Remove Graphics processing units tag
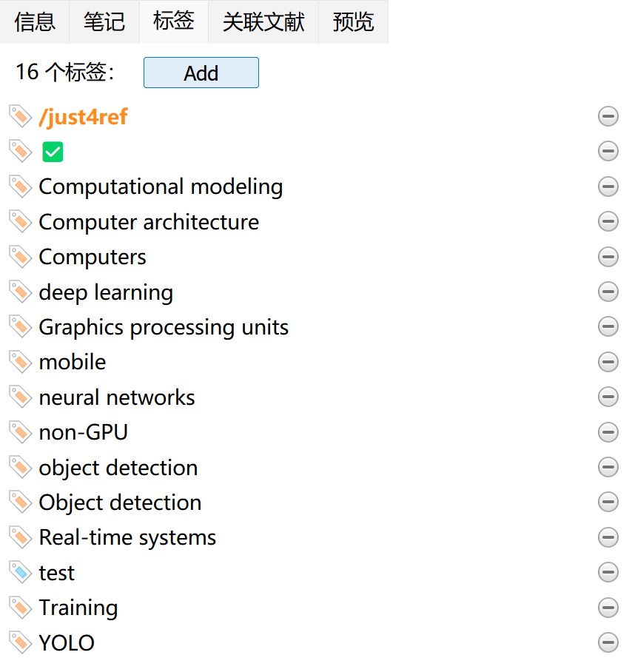 (x=608, y=326)
